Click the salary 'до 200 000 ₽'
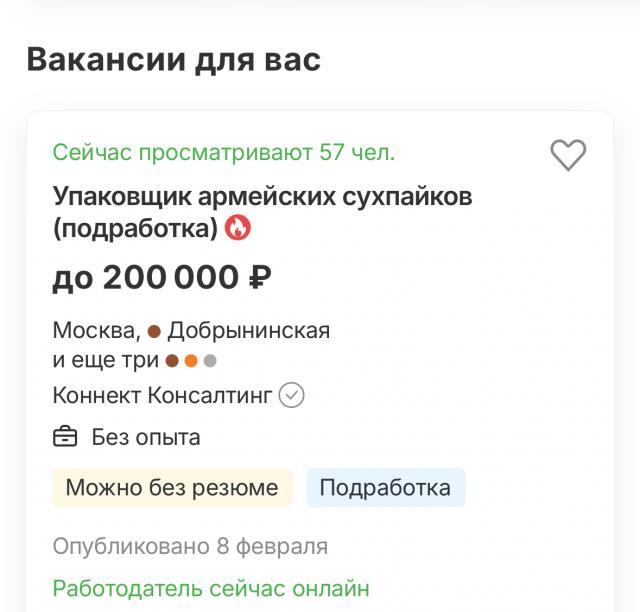Screen dimensions: 640x612 coord(162,277)
